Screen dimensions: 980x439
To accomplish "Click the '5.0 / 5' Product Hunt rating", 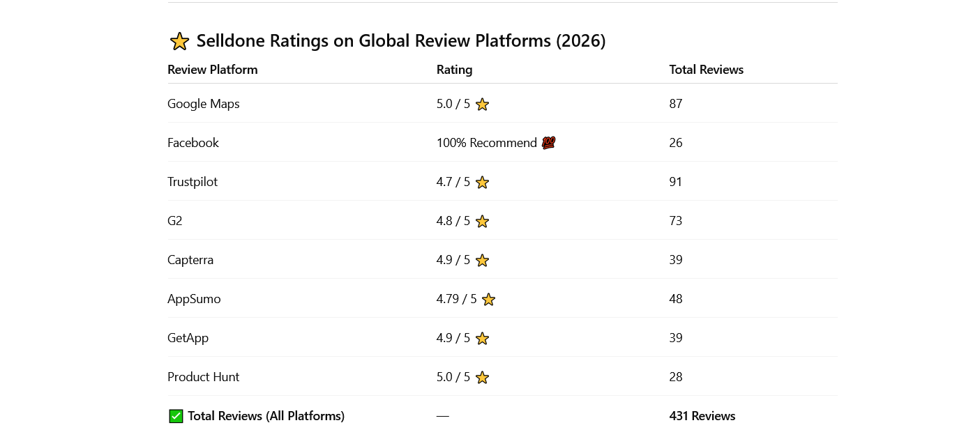I will pyautogui.click(x=453, y=377).
